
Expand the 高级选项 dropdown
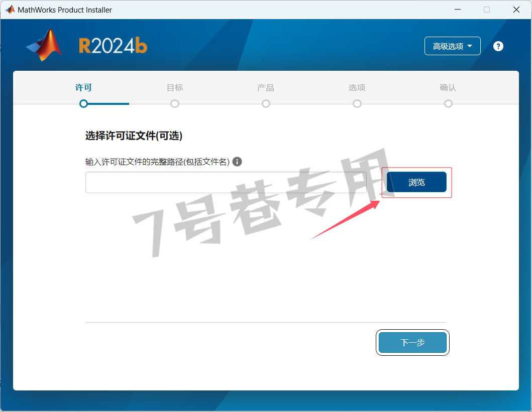tap(452, 46)
